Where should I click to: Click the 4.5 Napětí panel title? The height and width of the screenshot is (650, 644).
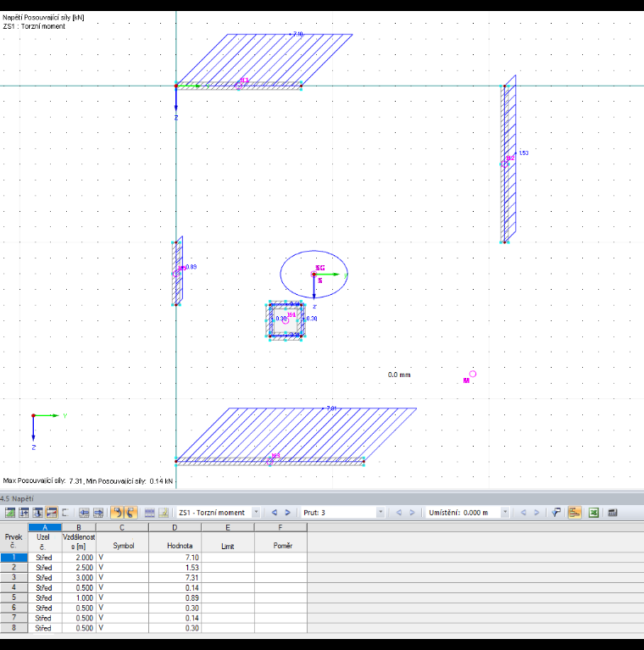point(17,498)
